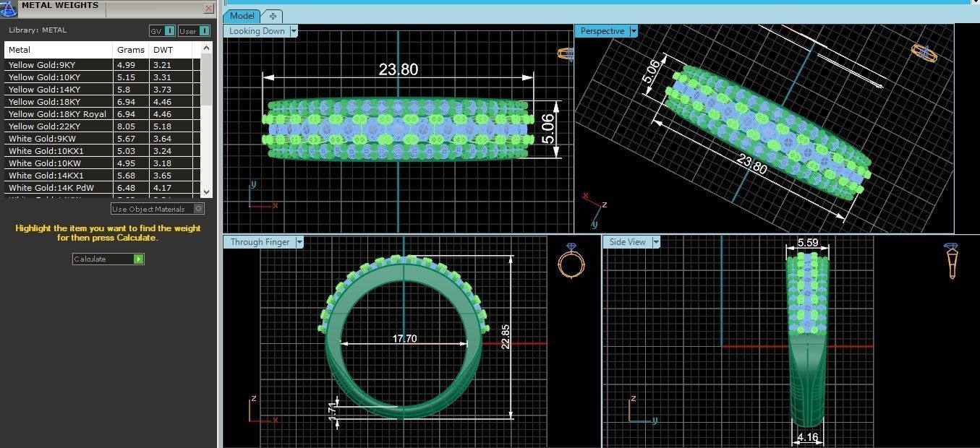
Task: Click the 5.18 DWT value cell
Action: tap(171, 126)
